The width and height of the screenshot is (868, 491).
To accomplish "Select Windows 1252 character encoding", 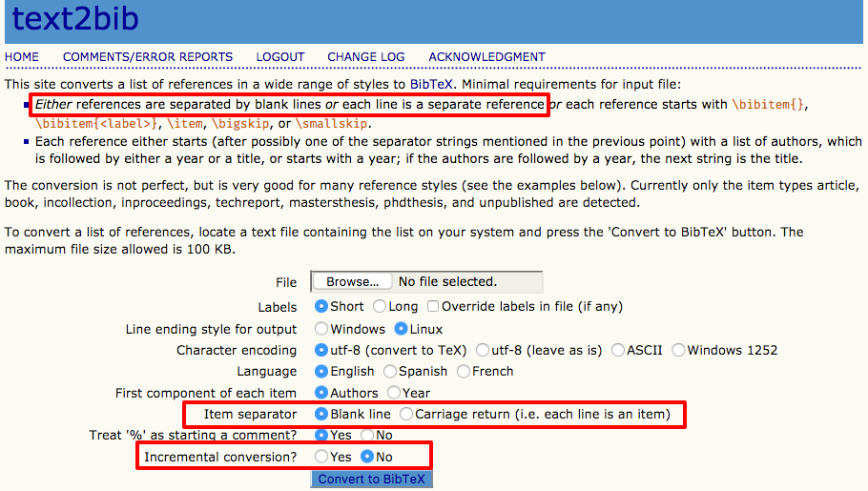I will coord(678,350).
